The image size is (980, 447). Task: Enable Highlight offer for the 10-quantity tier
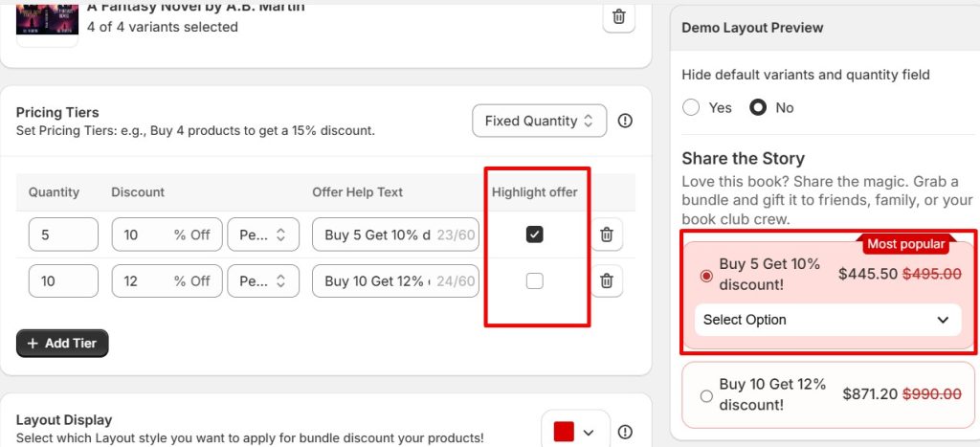click(535, 280)
